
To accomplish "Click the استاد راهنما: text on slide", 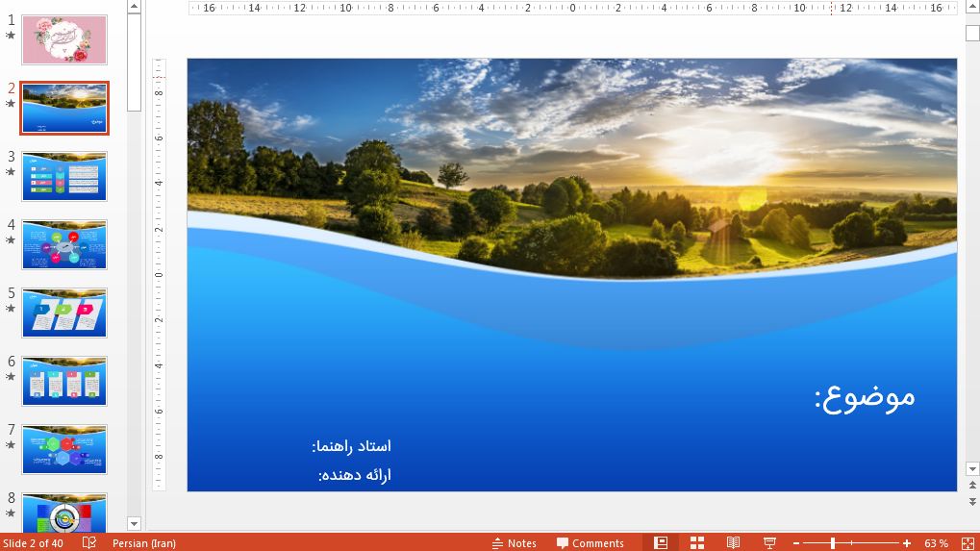I will tap(351, 446).
